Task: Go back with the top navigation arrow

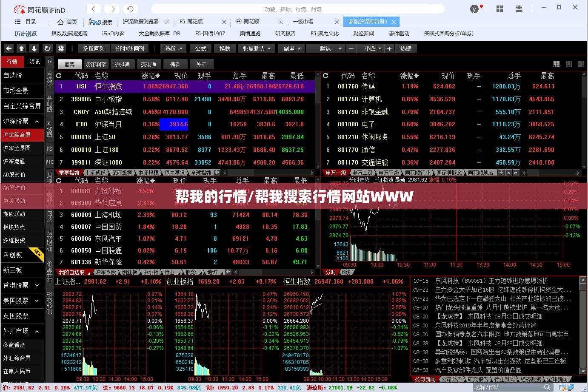Action: coord(94,9)
